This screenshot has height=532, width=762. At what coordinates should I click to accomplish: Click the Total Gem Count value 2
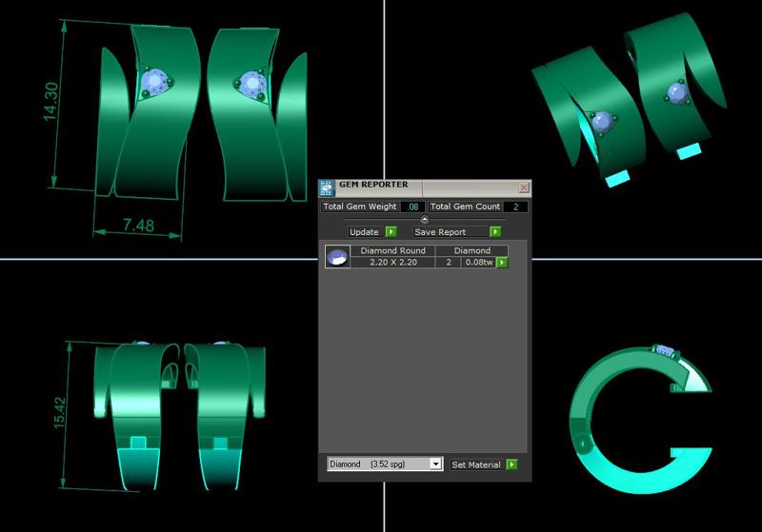pyautogui.click(x=515, y=207)
